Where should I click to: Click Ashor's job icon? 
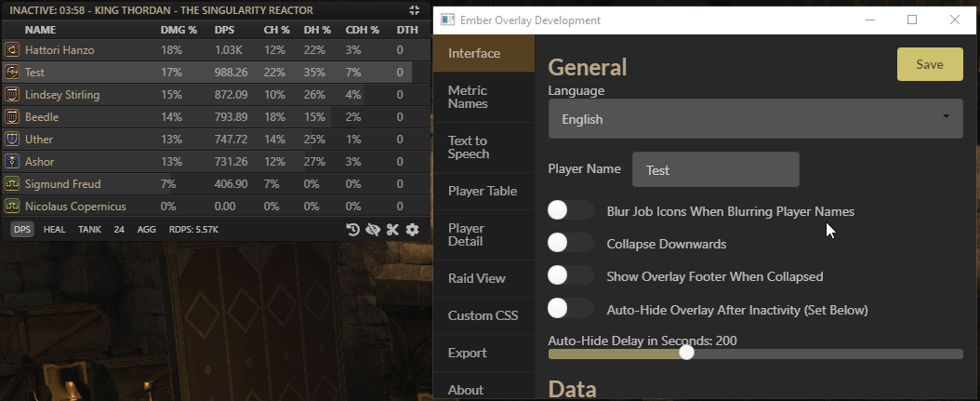click(11, 162)
